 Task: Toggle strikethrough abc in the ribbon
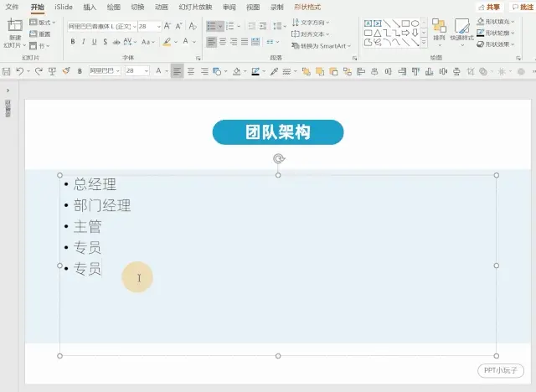(x=116, y=42)
